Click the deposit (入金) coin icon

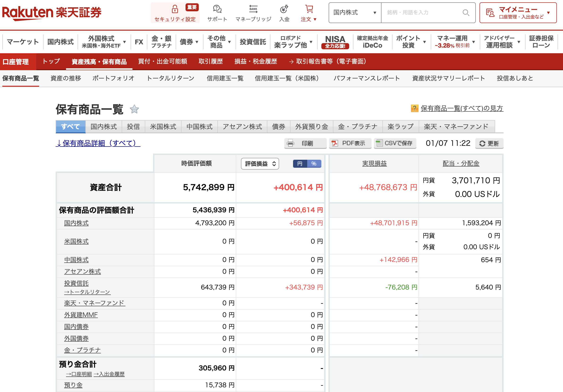pyautogui.click(x=284, y=9)
